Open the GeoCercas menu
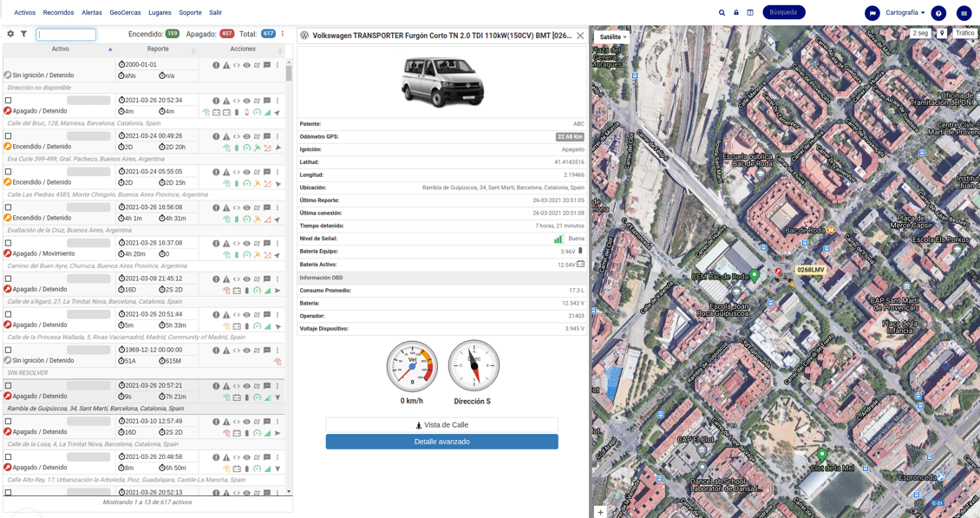This screenshot has height=518, width=980. [125, 12]
